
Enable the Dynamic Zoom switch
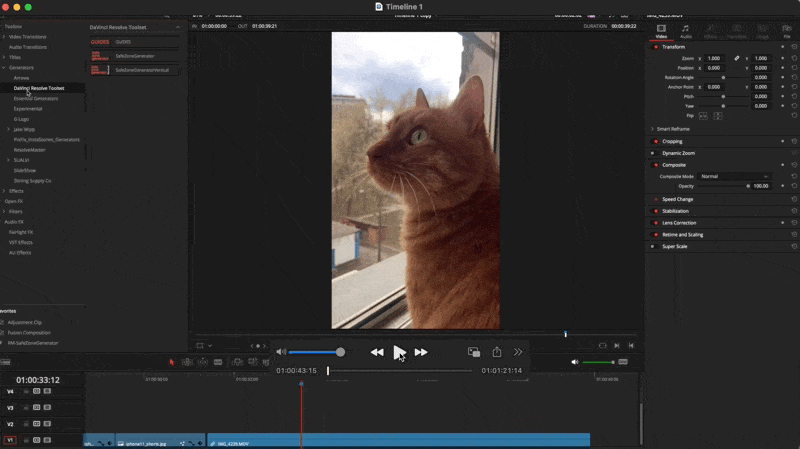[x=653, y=153]
